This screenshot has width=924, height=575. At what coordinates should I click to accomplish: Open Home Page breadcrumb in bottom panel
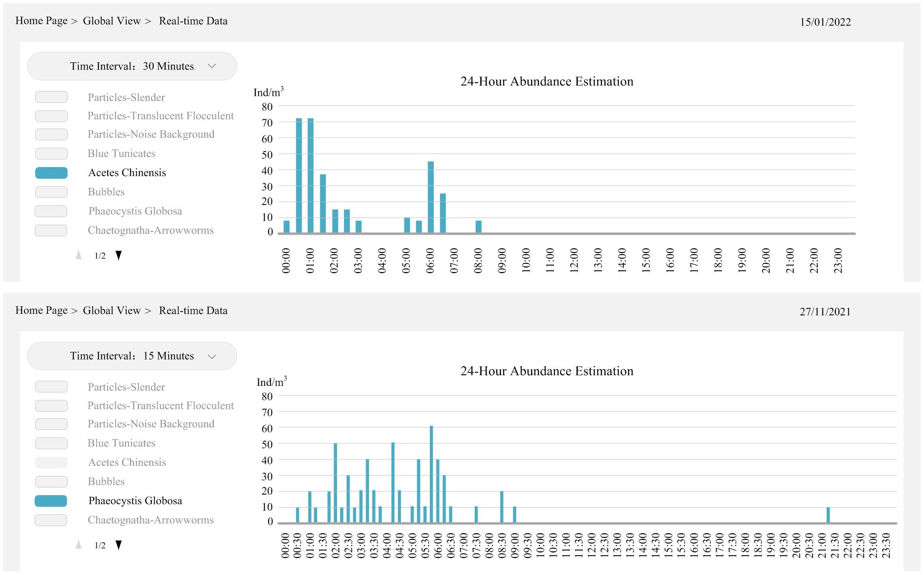click(x=41, y=310)
